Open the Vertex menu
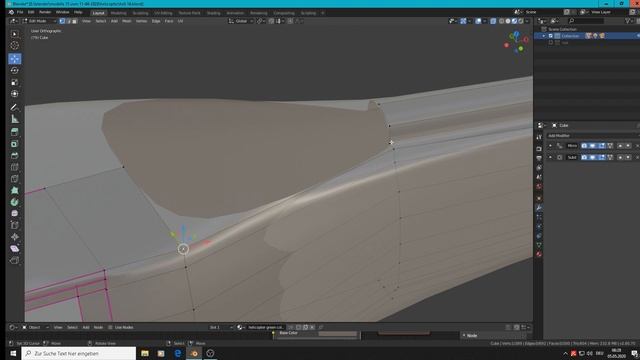 pyautogui.click(x=141, y=21)
